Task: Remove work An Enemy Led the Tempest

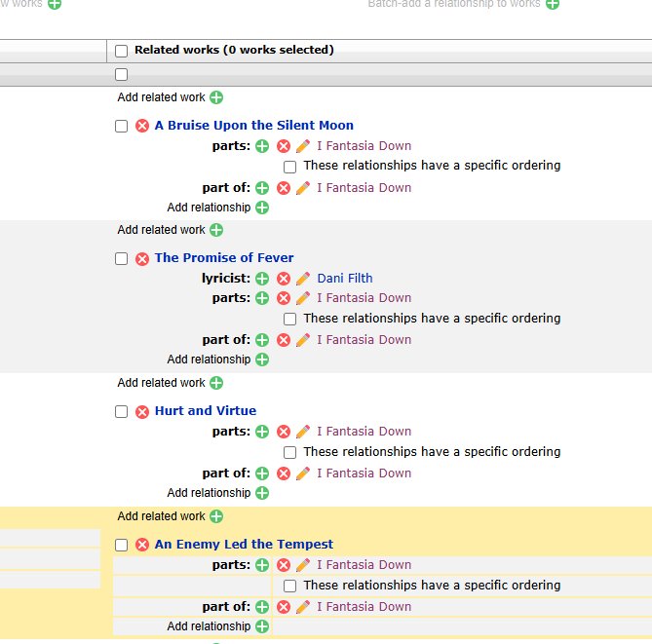Action: 142,545
